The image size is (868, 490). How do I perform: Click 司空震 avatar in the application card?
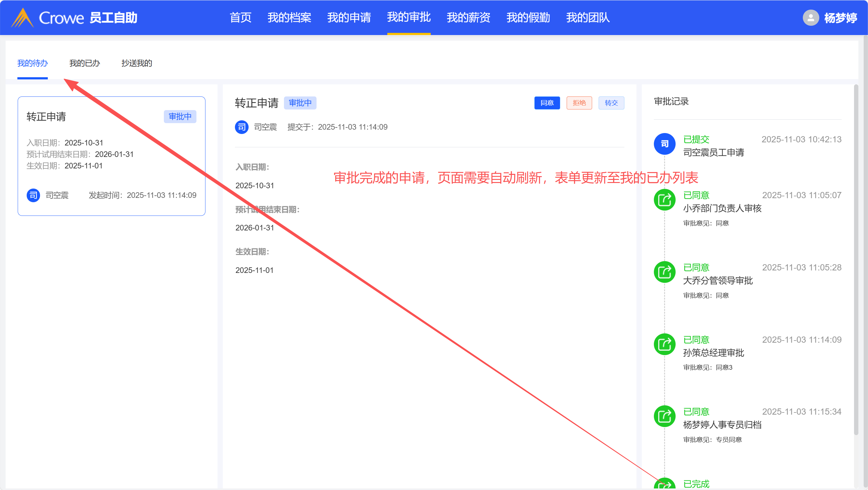point(33,195)
